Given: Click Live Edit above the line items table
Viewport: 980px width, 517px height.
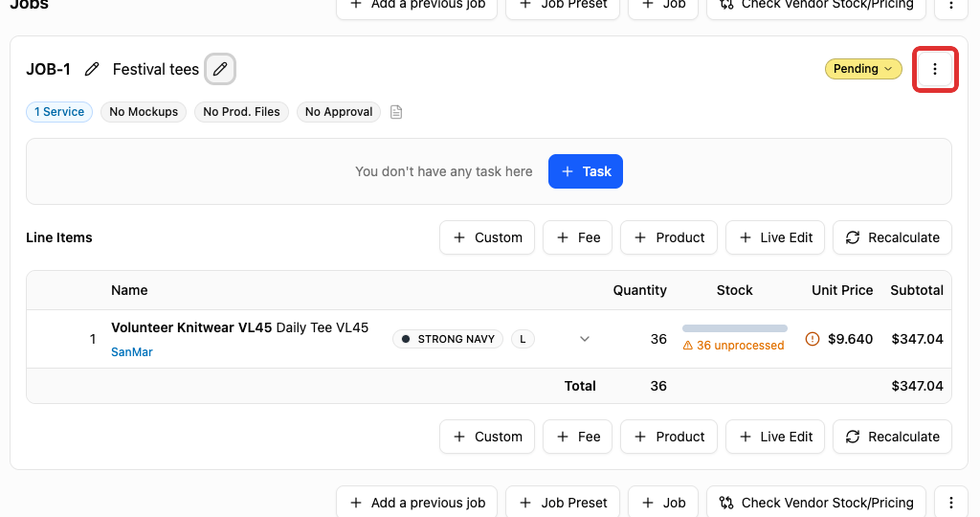Looking at the screenshot, I should pos(775,237).
